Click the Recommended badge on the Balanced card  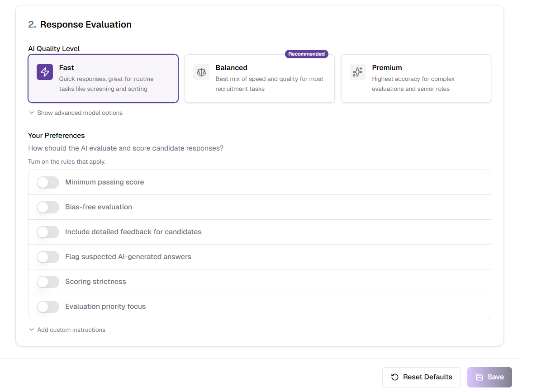(x=306, y=54)
